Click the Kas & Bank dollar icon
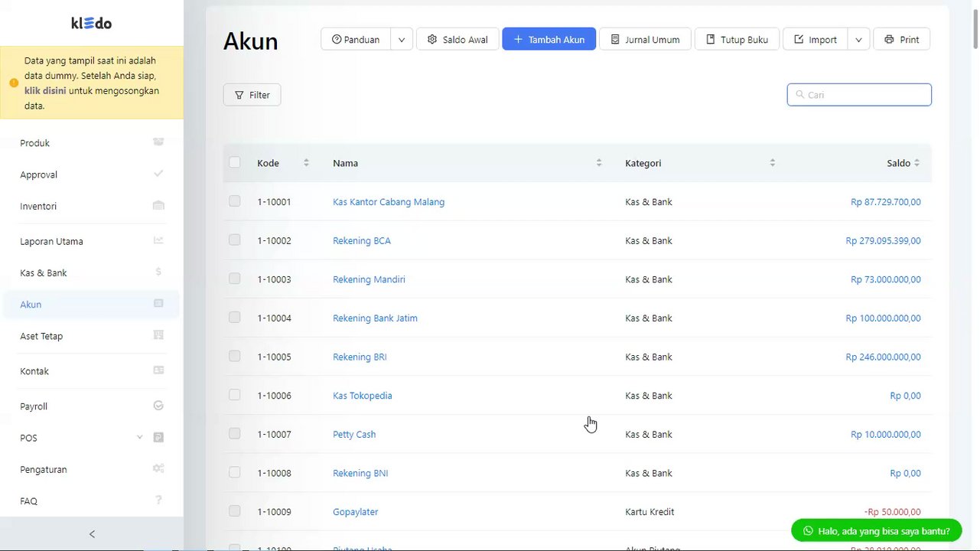 tap(158, 272)
